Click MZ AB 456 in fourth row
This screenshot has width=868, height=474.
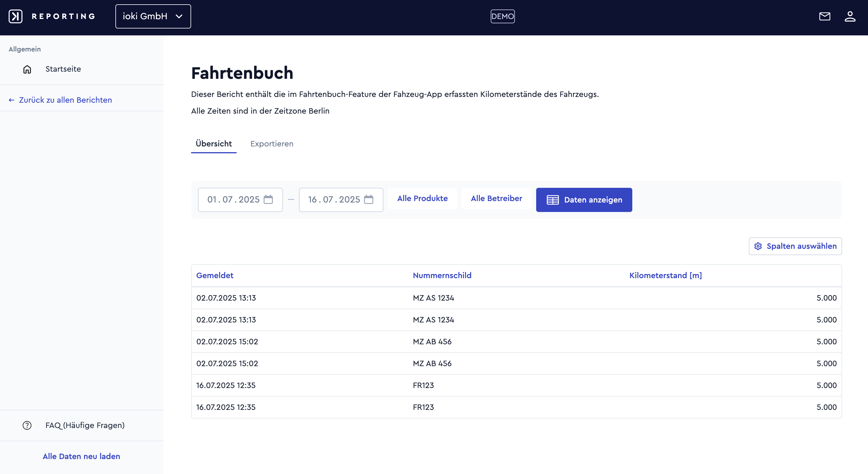432,364
